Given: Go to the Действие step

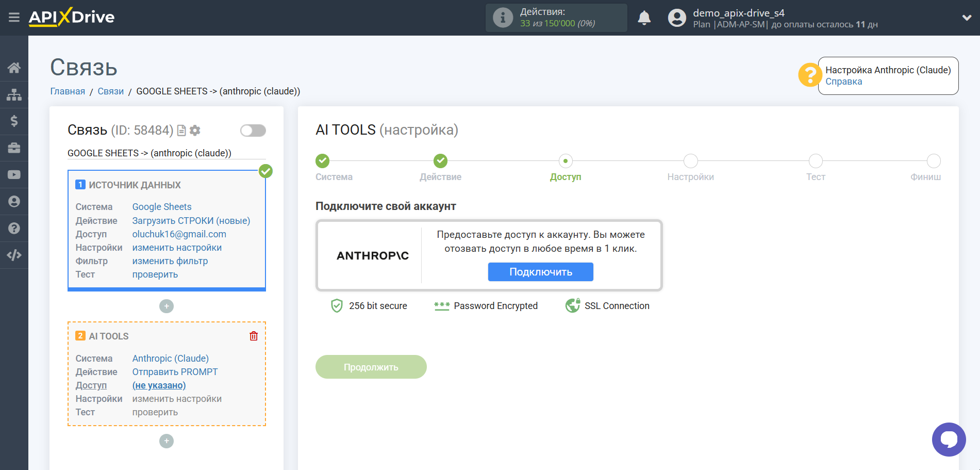Looking at the screenshot, I should pos(440,161).
